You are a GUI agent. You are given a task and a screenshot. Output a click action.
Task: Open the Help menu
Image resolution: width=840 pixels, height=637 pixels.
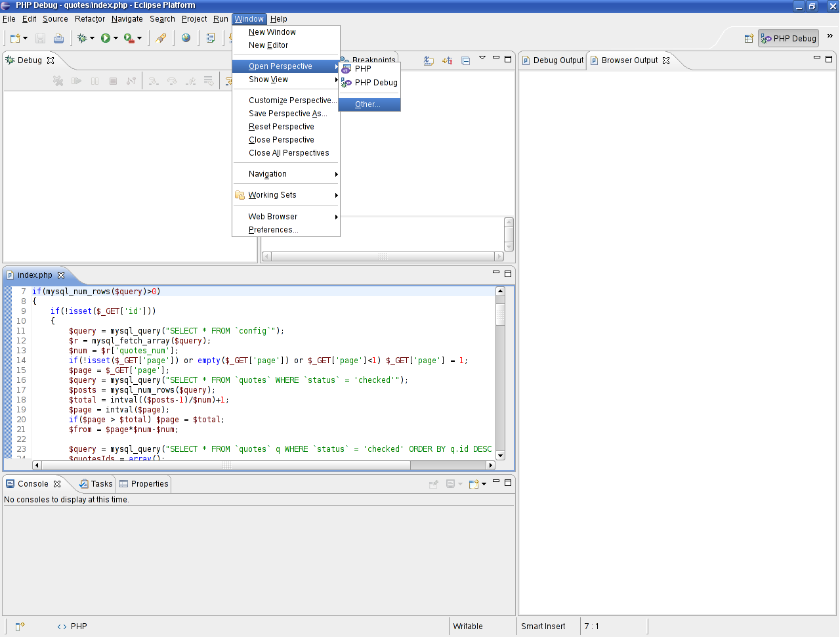point(279,19)
